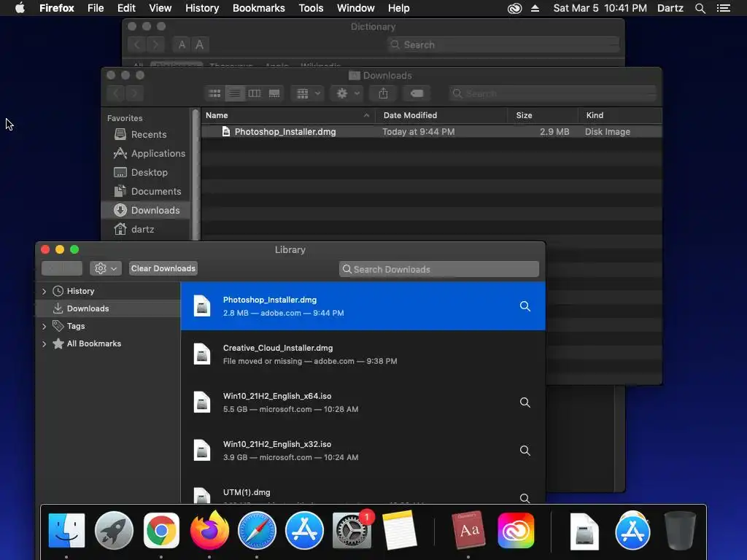The width and height of the screenshot is (747, 560).
Task: Open the disk image file in Dock
Action: click(x=584, y=531)
